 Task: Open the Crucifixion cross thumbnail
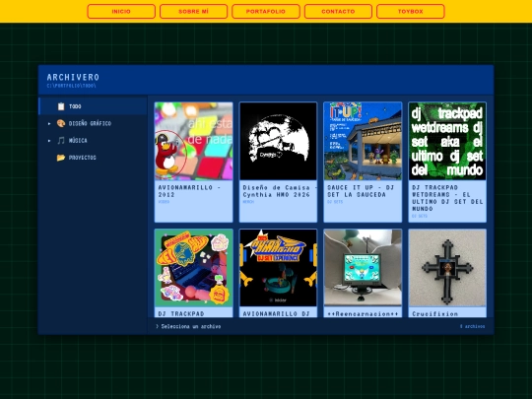(x=447, y=268)
